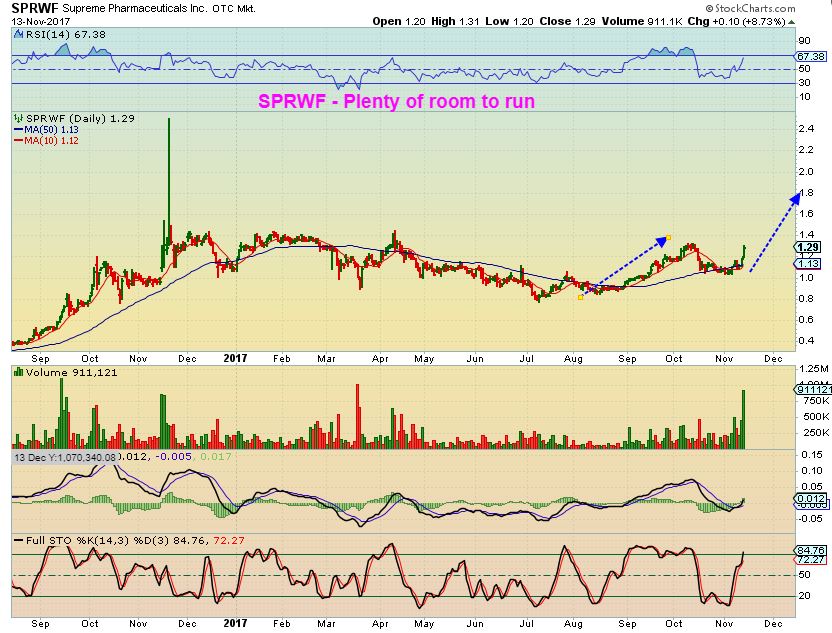Click the Volume 911.1K header value
The height and width of the screenshot is (633, 832).
click(642, 21)
